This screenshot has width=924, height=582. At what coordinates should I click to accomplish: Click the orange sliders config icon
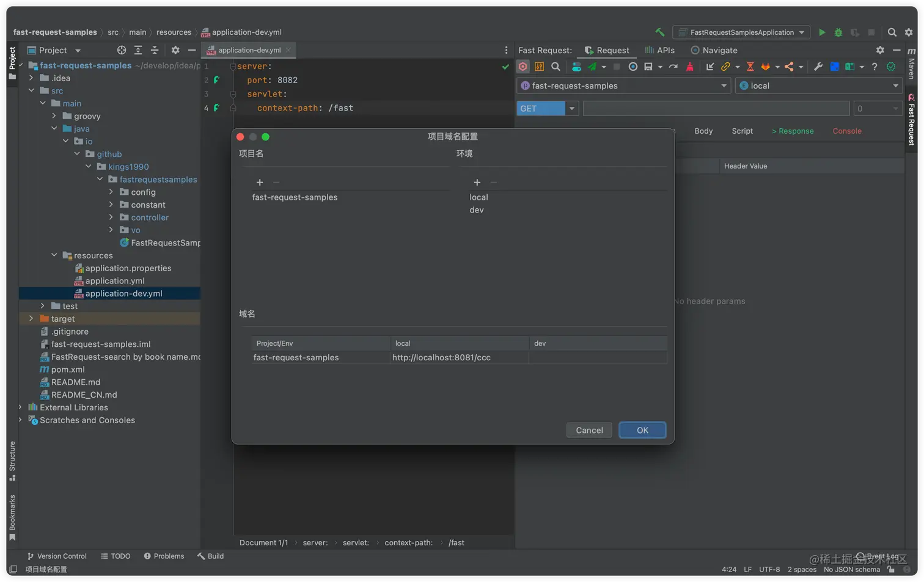pyautogui.click(x=539, y=67)
